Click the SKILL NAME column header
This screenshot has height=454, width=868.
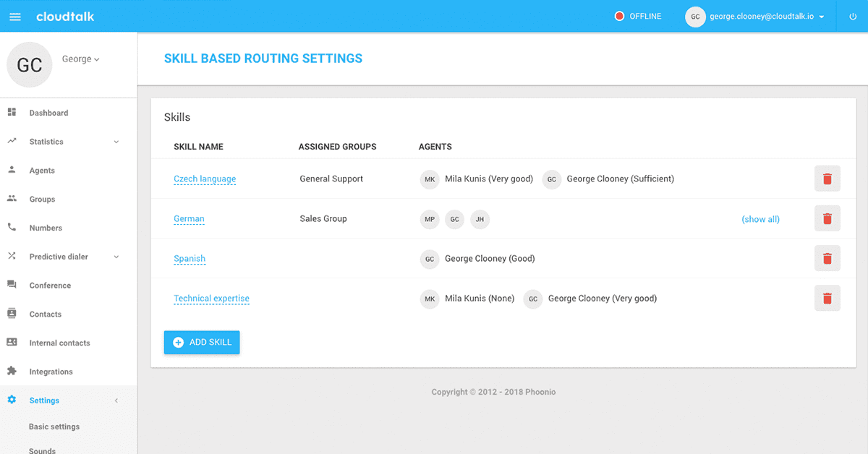point(198,147)
